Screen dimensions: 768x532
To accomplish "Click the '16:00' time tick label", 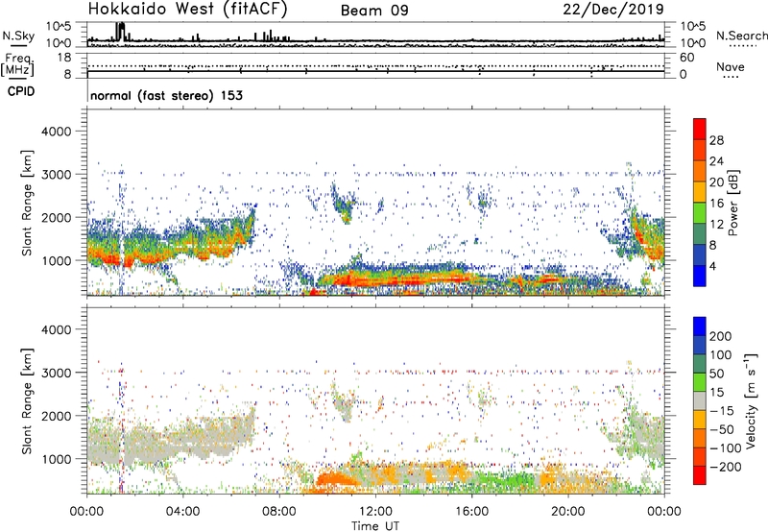I will tap(471, 512).
